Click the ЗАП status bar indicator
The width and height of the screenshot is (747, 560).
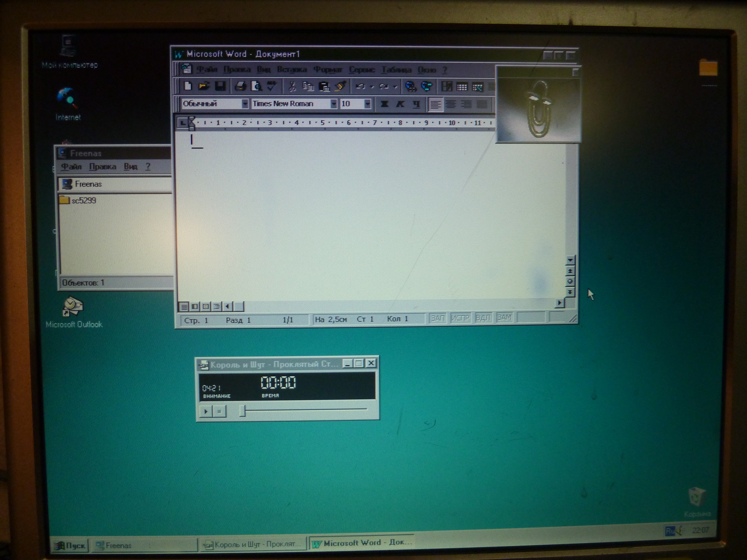(x=438, y=318)
